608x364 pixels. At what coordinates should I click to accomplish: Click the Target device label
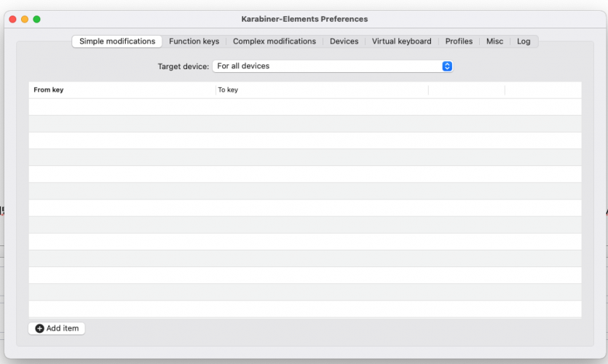pyautogui.click(x=183, y=66)
